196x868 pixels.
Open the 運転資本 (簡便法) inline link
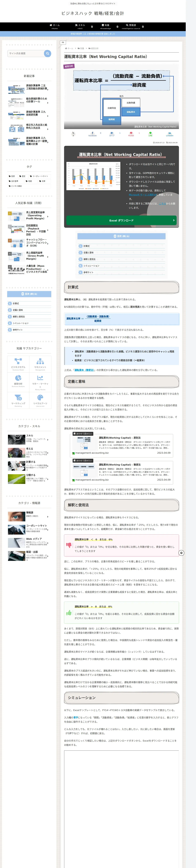pos(84,370)
